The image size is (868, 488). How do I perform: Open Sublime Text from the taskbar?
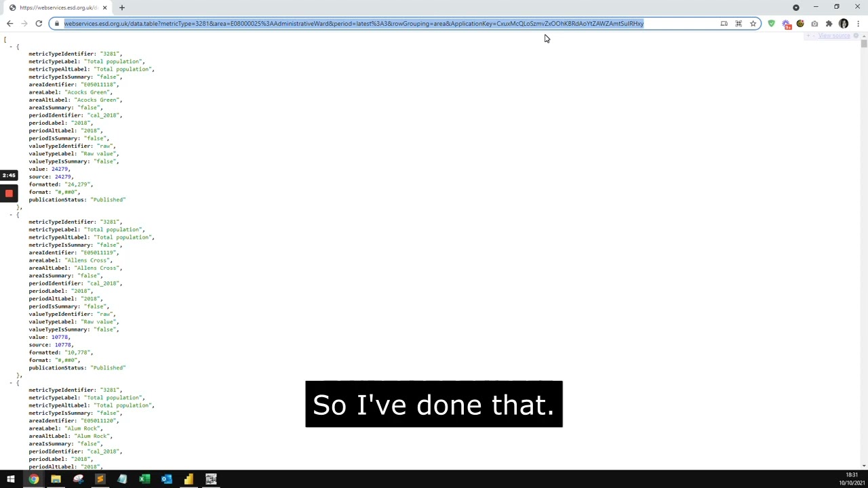pos(100,479)
